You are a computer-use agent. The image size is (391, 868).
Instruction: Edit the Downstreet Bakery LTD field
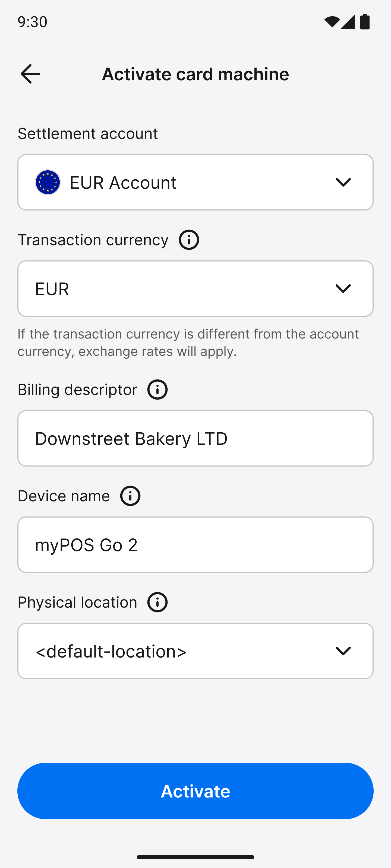click(x=195, y=438)
